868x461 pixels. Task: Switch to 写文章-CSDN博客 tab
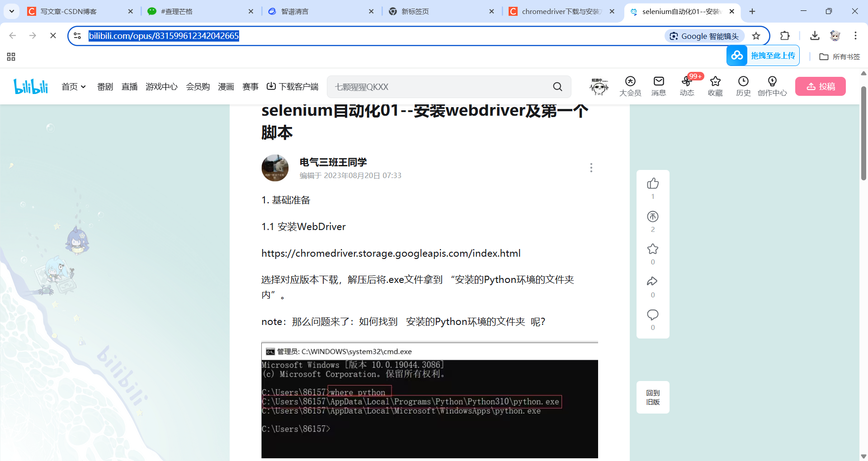point(80,11)
